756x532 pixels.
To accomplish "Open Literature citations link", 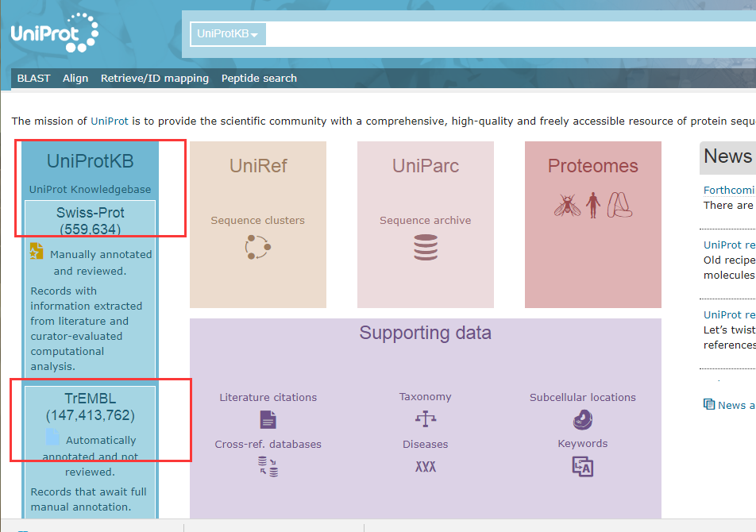I will [x=268, y=397].
